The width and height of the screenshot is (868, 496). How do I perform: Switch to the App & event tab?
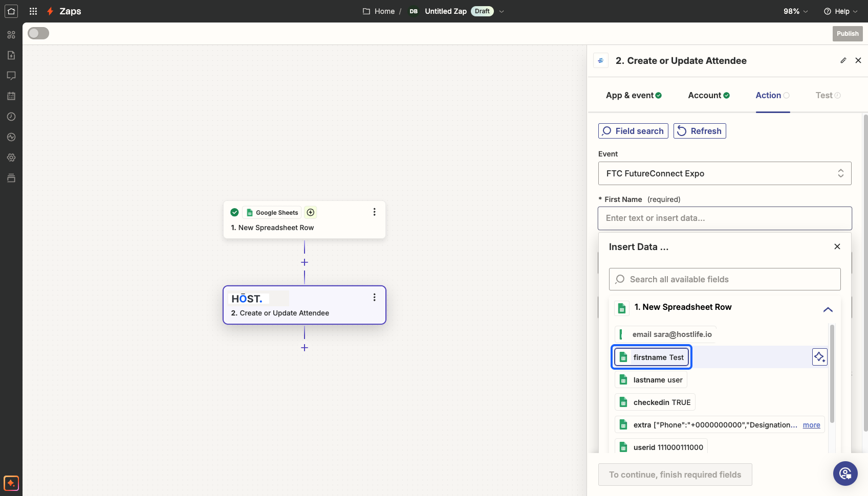[x=634, y=95]
